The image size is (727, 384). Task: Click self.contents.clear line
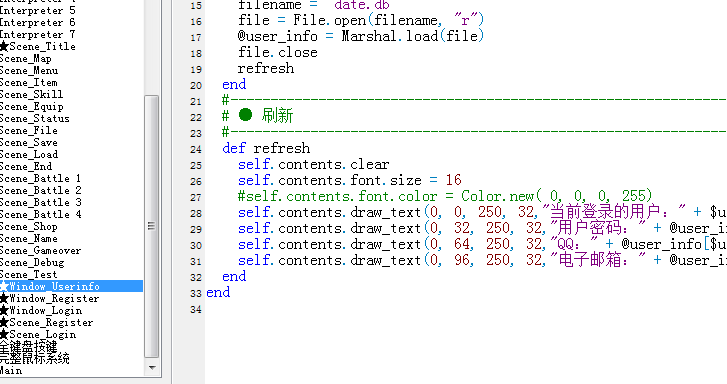point(314,165)
